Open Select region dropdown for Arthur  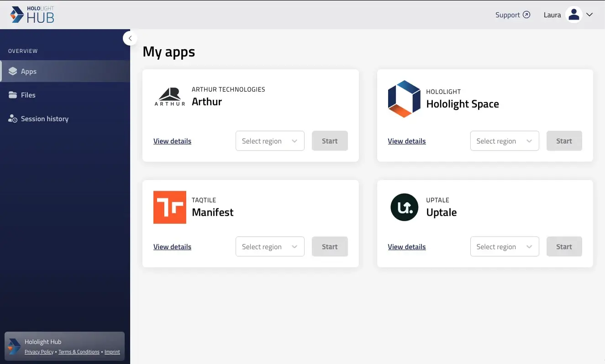click(269, 141)
